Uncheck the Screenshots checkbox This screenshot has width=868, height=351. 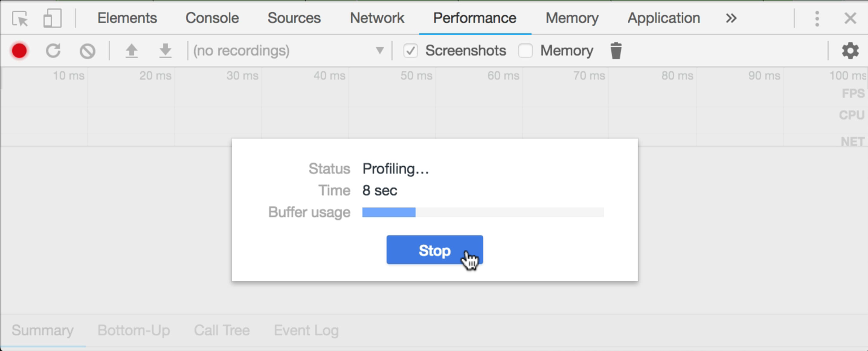[x=411, y=51]
